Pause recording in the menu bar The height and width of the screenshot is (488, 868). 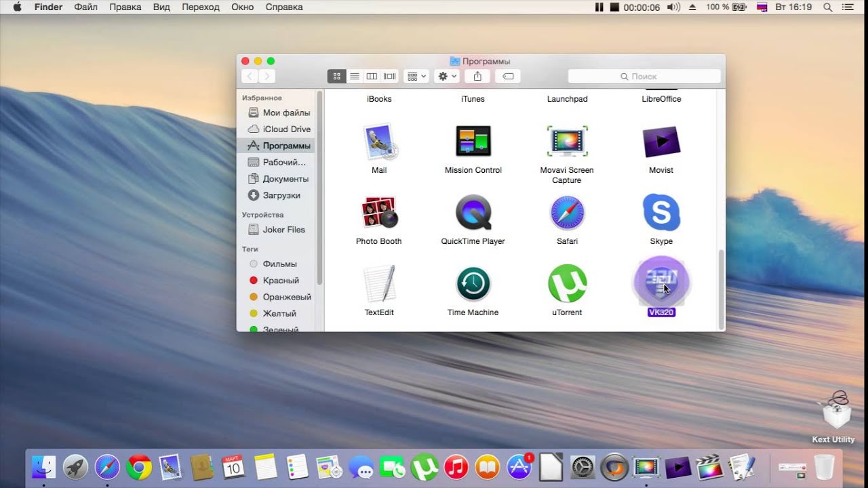pyautogui.click(x=599, y=7)
